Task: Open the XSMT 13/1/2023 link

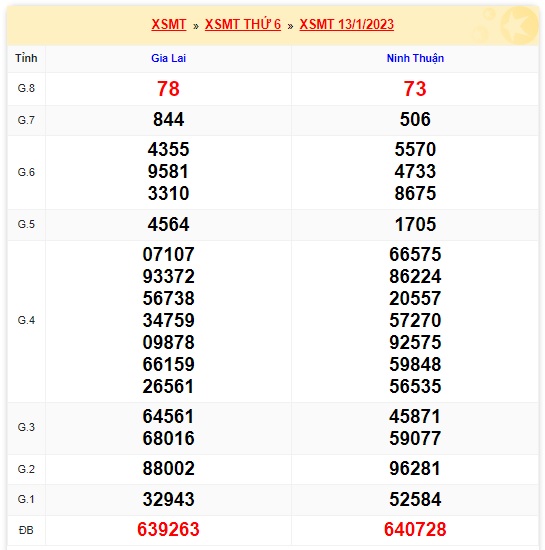Action: coord(346,25)
